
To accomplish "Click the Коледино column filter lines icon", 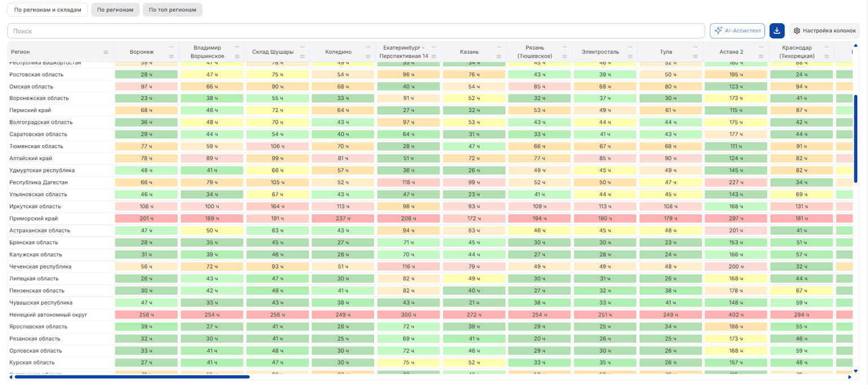I will click(368, 56).
